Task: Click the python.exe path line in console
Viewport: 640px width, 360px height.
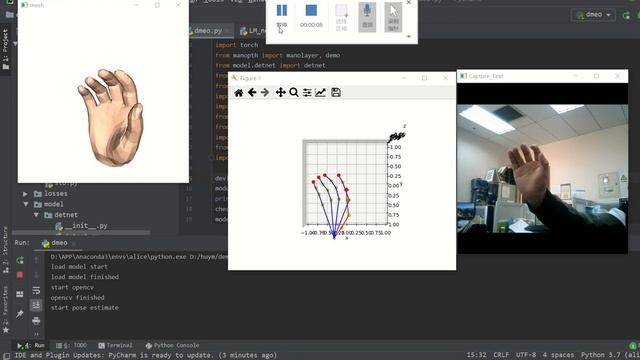Action: 139,257
